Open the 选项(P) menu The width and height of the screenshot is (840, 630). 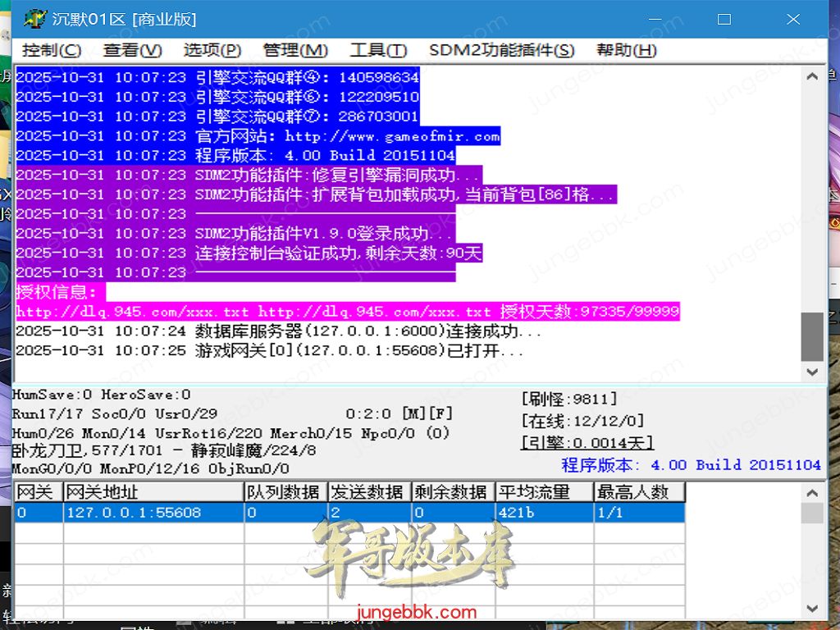pyautogui.click(x=212, y=50)
